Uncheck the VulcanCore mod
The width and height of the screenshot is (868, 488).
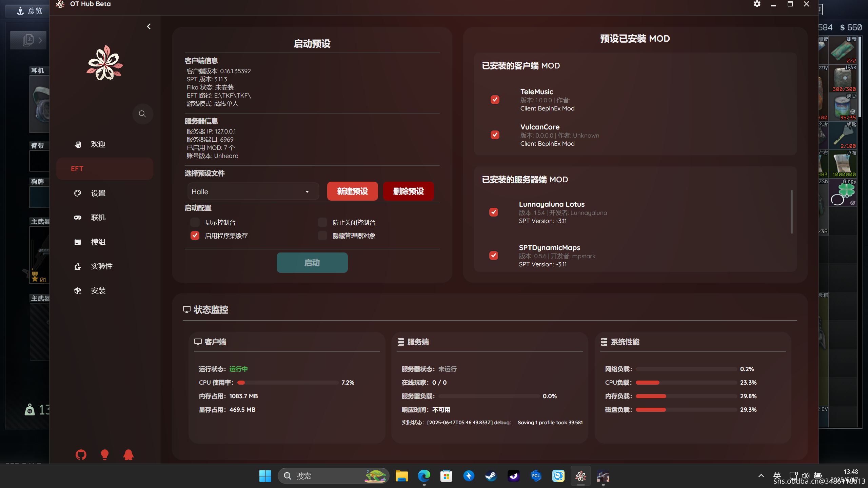[495, 135]
